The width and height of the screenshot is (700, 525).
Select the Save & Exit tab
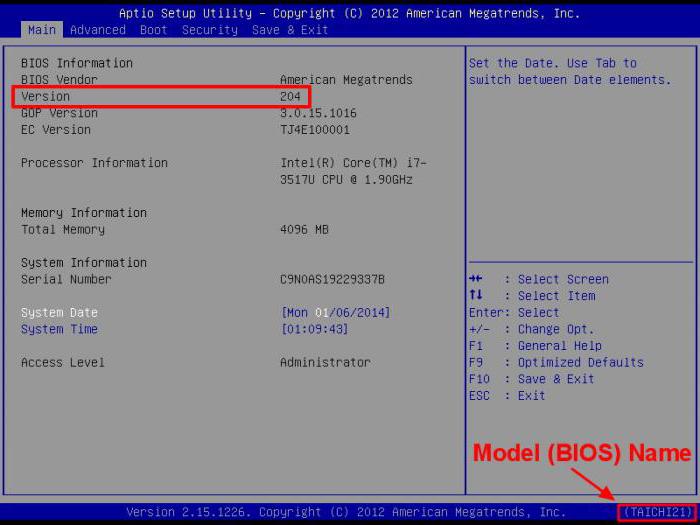click(290, 30)
